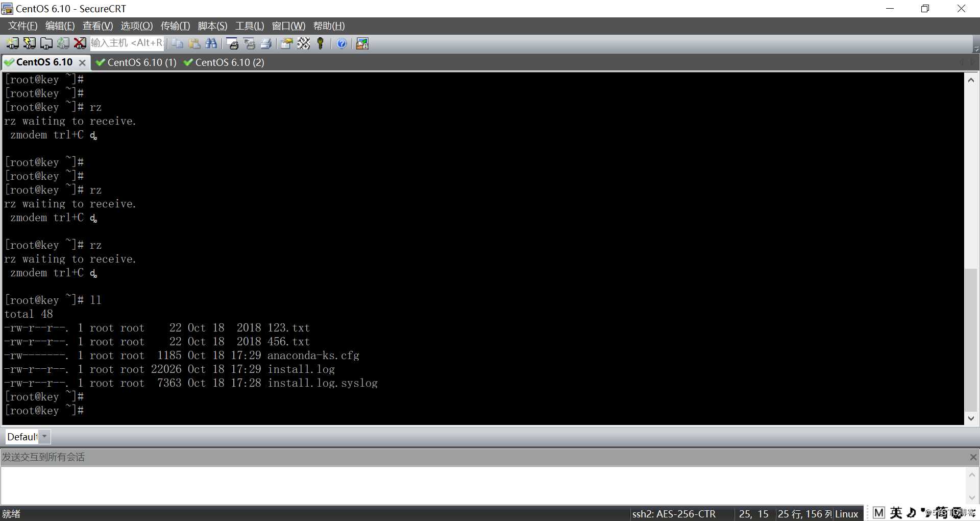Click the '英' input mode indicator
The width and height of the screenshot is (980, 521).
click(896, 513)
